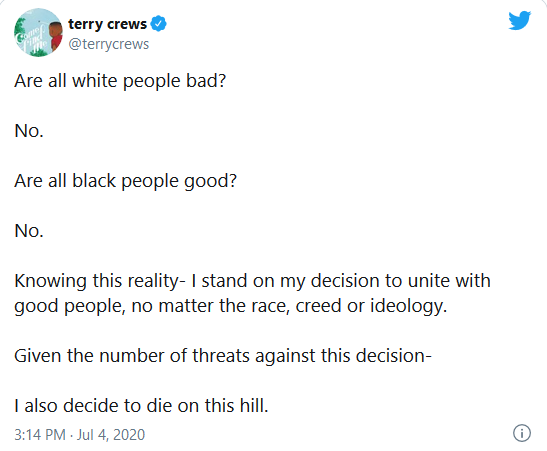Click the line 'good people, no matter the race'
The image size is (547, 451).
[x=231, y=306]
